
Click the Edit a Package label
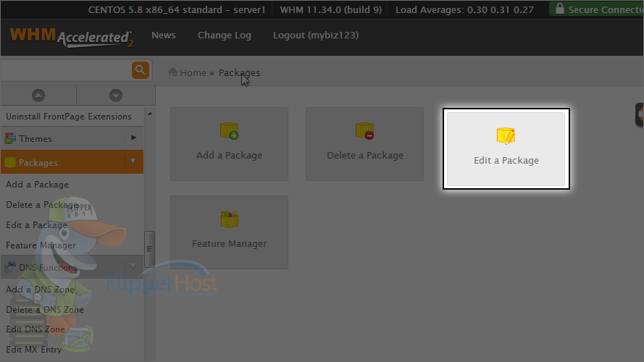(506, 161)
